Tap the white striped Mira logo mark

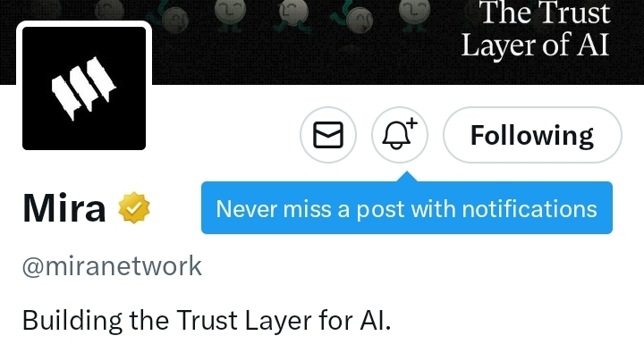point(84,88)
